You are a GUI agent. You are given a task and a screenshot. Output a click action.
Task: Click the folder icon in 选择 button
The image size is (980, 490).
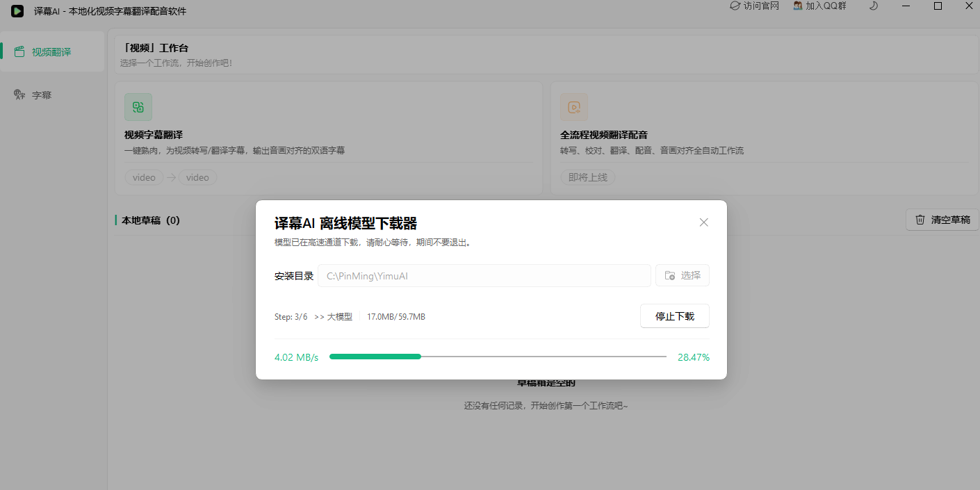pos(670,276)
